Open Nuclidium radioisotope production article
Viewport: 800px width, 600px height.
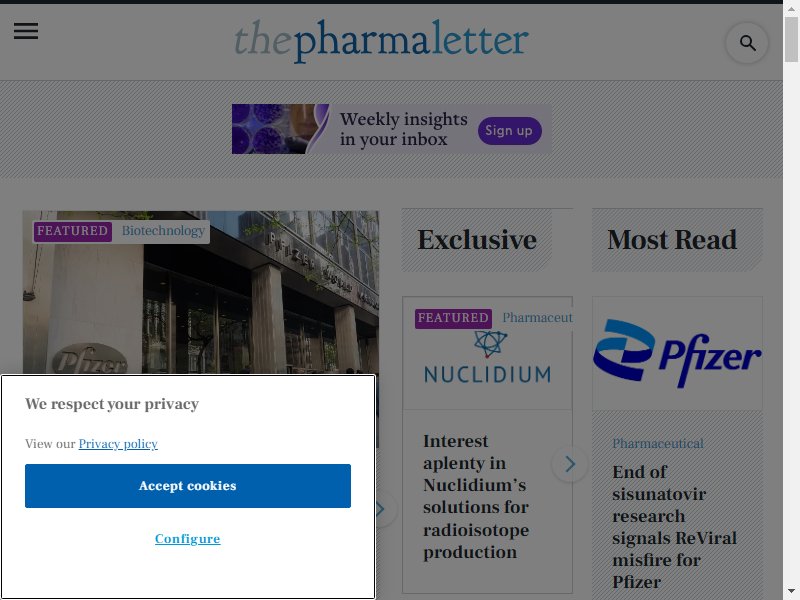coord(476,496)
